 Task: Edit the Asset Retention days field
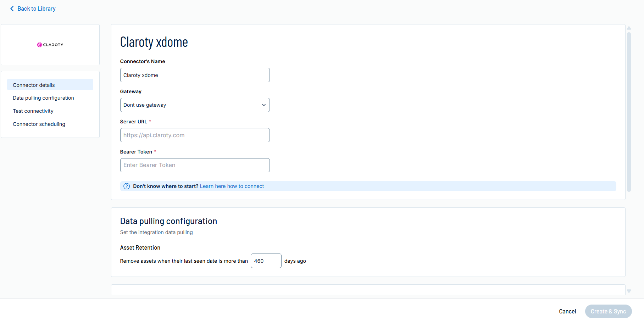(266, 261)
